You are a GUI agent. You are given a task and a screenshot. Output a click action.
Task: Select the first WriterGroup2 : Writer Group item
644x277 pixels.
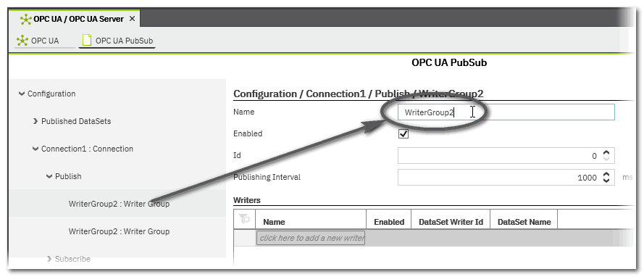tap(119, 204)
